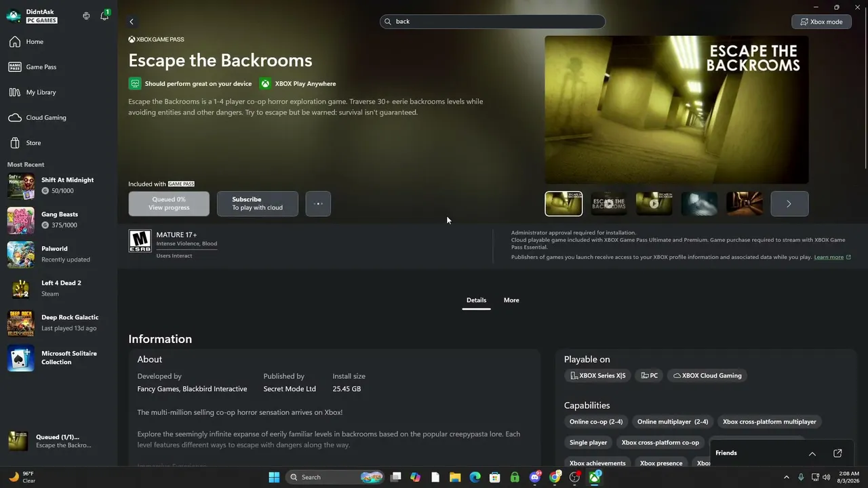Click the Home icon in the sidebar

pyautogui.click(x=14, y=42)
